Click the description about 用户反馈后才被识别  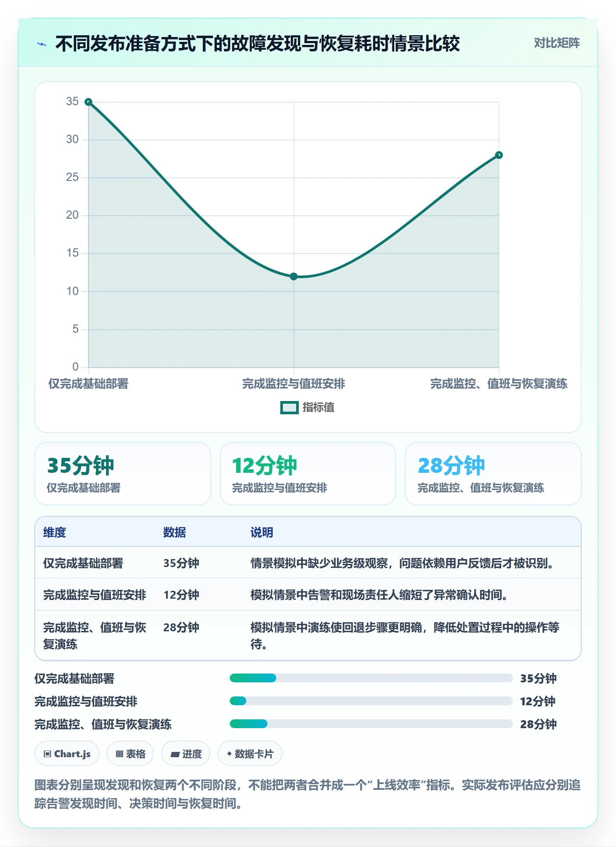(x=403, y=563)
